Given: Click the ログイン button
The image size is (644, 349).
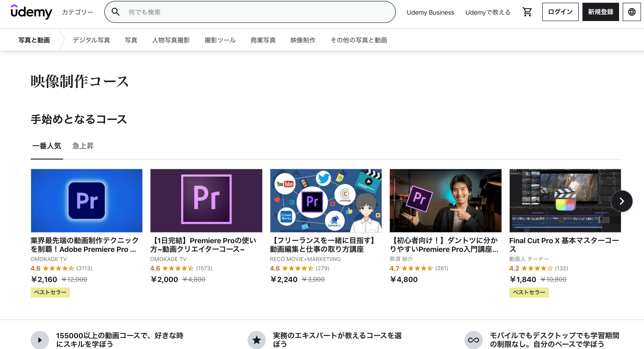Looking at the screenshot, I should [560, 12].
